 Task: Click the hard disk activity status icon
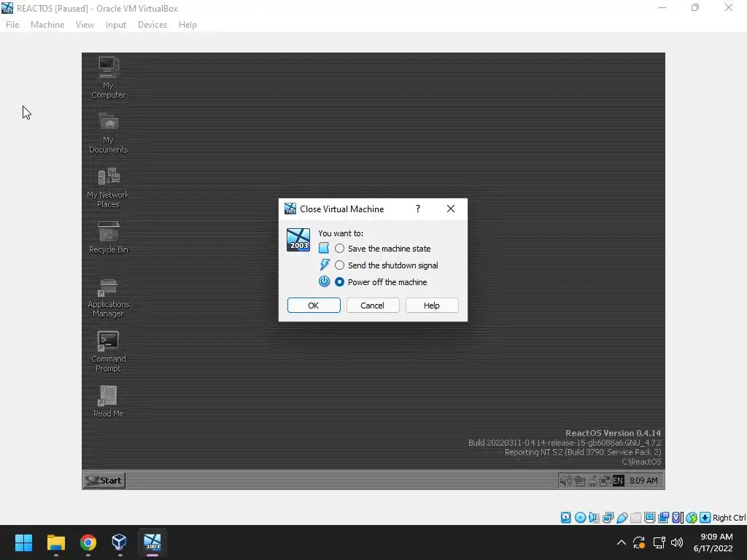pyautogui.click(x=565, y=518)
